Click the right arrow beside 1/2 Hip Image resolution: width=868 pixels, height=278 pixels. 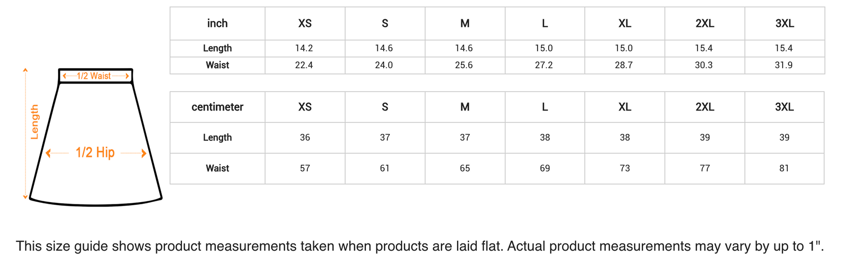coord(144,154)
